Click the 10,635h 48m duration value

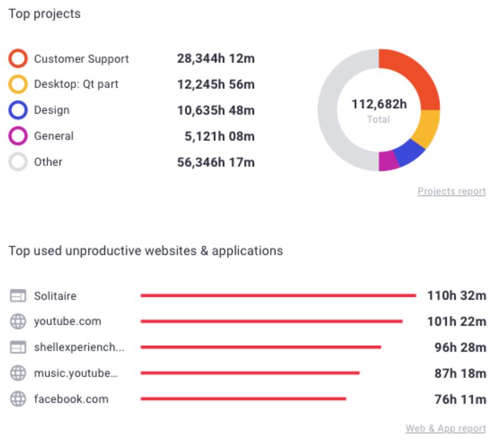(216, 111)
